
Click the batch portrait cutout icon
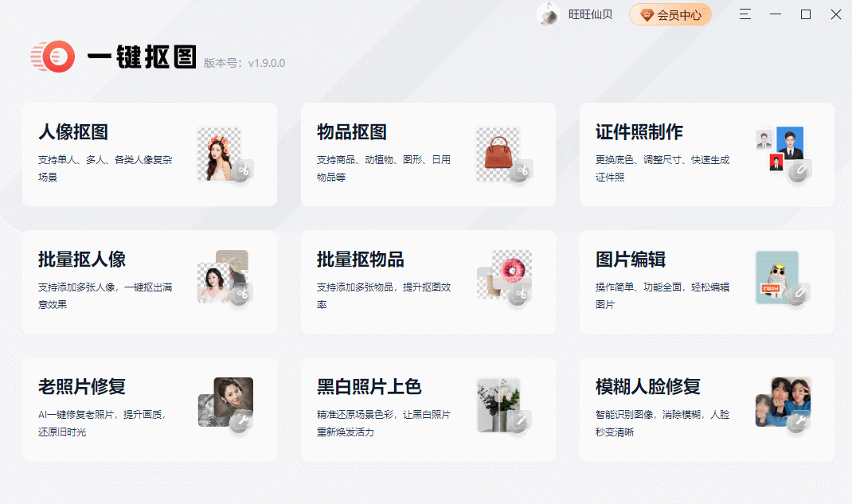(222, 279)
